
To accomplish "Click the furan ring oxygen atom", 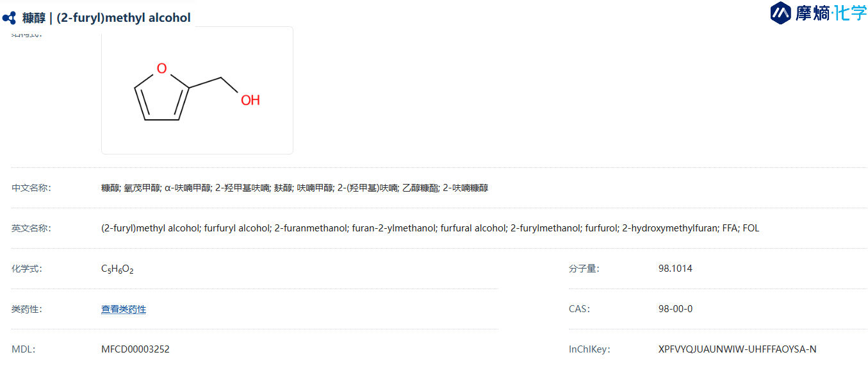I will 162,69.
